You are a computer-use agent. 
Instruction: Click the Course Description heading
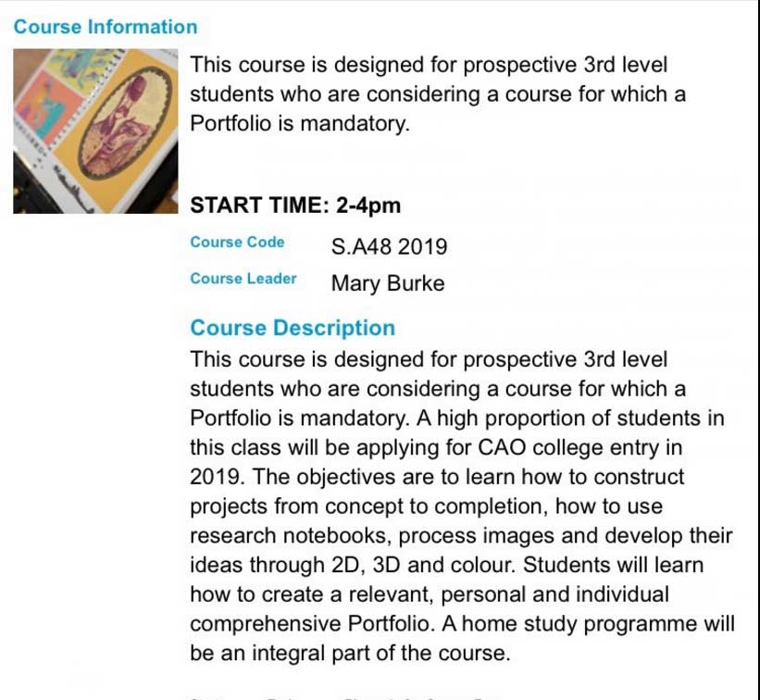tap(293, 328)
